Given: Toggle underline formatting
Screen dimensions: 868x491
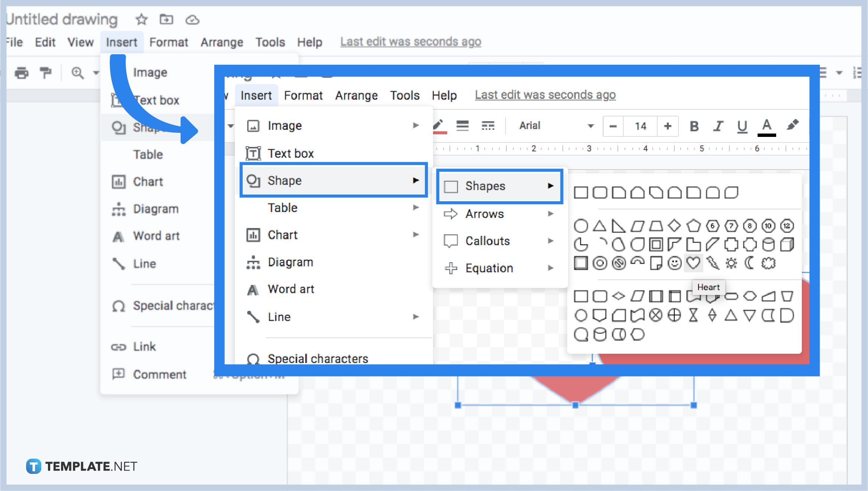Looking at the screenshot, I should pyautogui.click(x=742, y=126).
